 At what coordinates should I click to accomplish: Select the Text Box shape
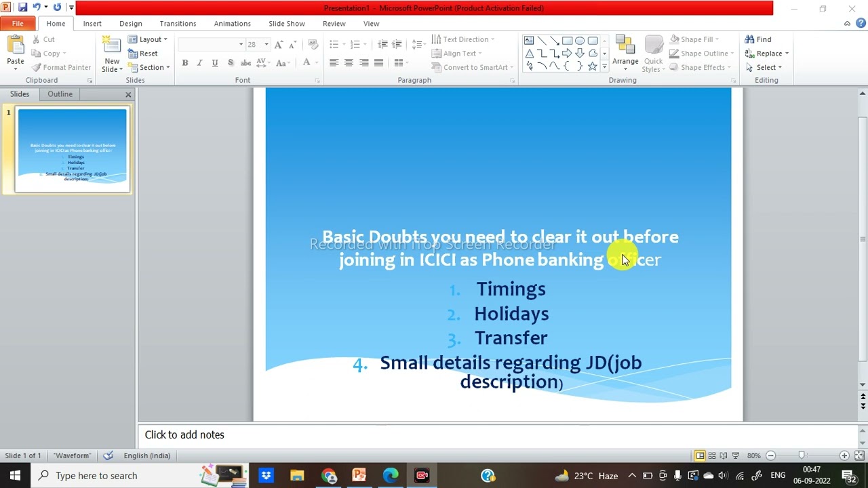click(x=529, y=40)
